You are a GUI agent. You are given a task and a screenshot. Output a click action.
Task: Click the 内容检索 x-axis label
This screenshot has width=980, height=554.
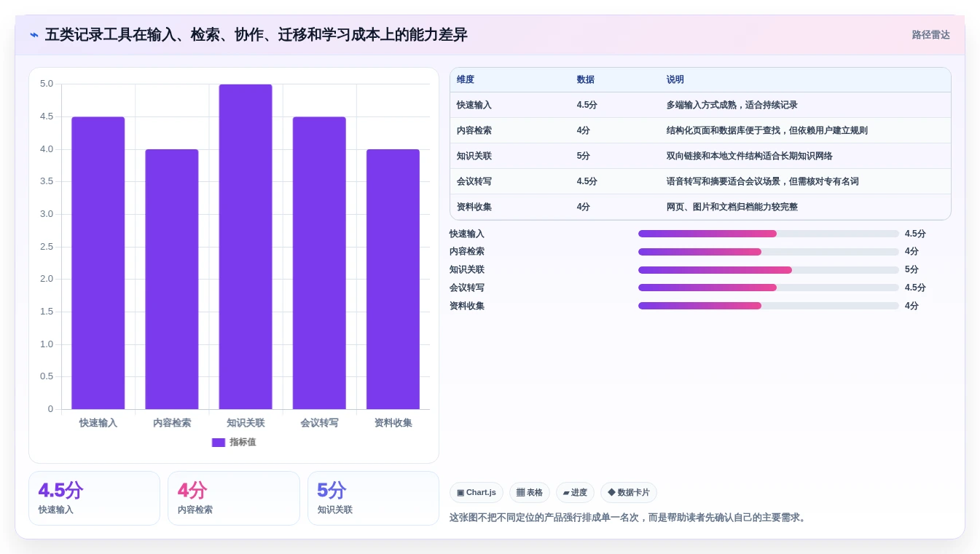click(172, 423)
